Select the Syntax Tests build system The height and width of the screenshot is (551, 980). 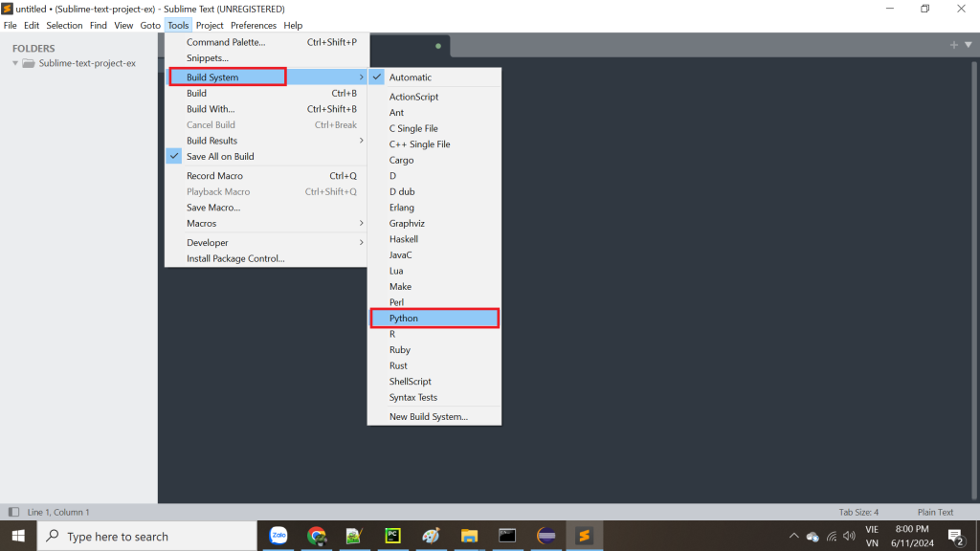pos(434,397)
